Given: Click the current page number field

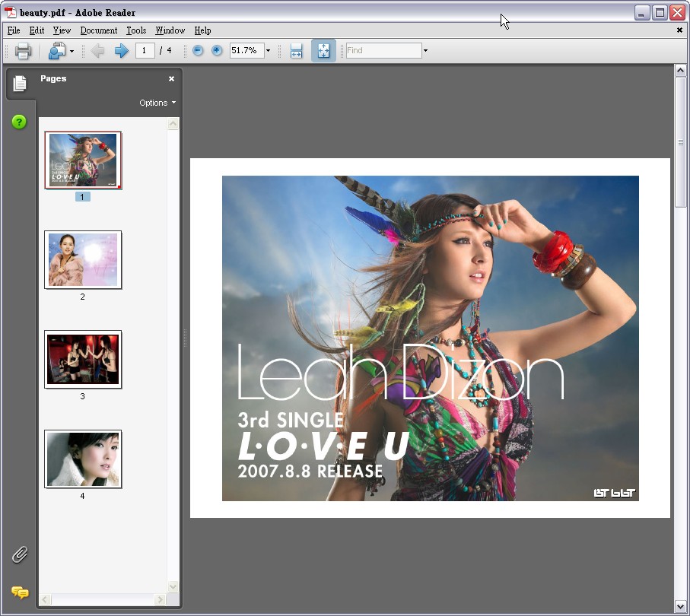Looking at the screenshot, I should (145, 51).
